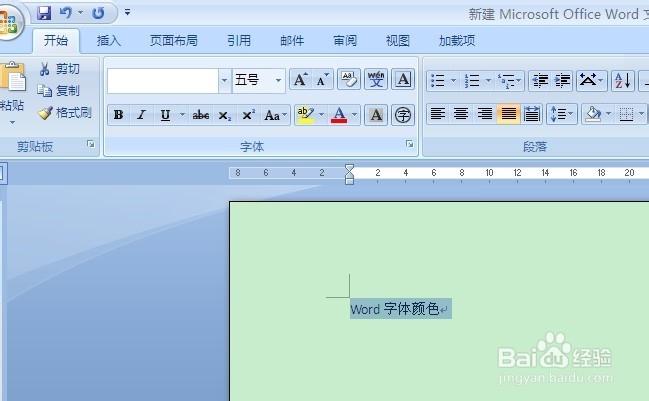Align text right

pyautogui.click(x=485, y=114)
